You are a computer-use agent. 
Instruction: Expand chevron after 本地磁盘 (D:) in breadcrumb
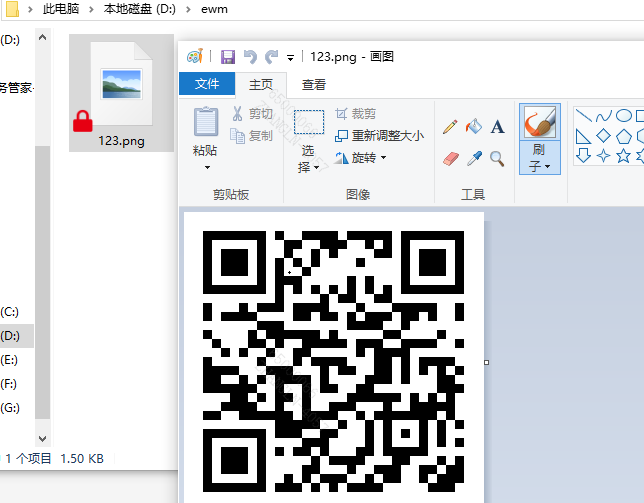point(188,9)
